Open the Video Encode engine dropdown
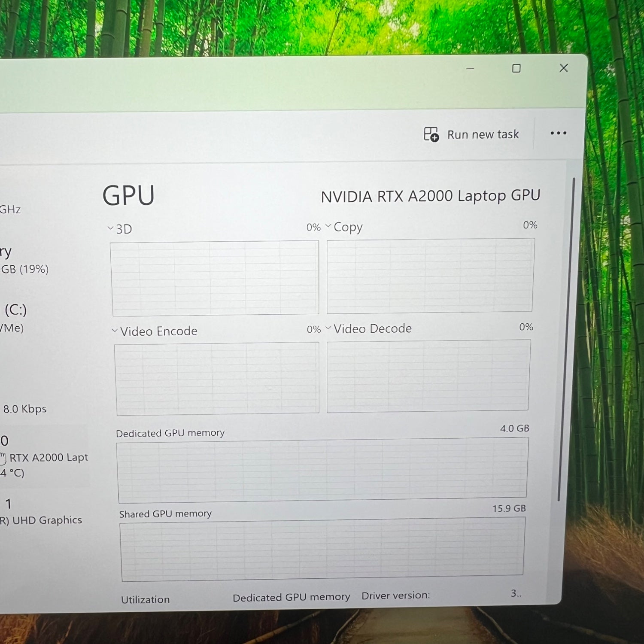Image resolution: width=644 pixels, height=644 pixels. (x=115, y=331)
